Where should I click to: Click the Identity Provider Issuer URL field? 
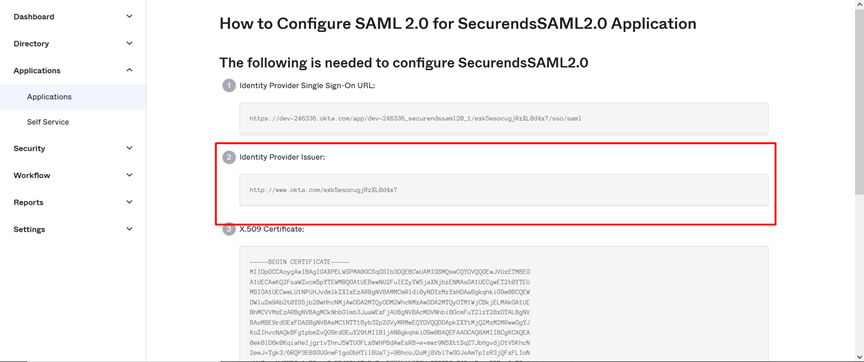pyautogui.click(x=504, y=190)
